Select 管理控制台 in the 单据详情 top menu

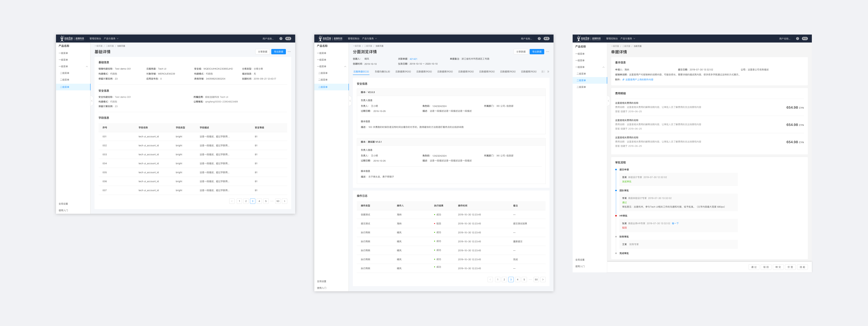coord(612,39)
